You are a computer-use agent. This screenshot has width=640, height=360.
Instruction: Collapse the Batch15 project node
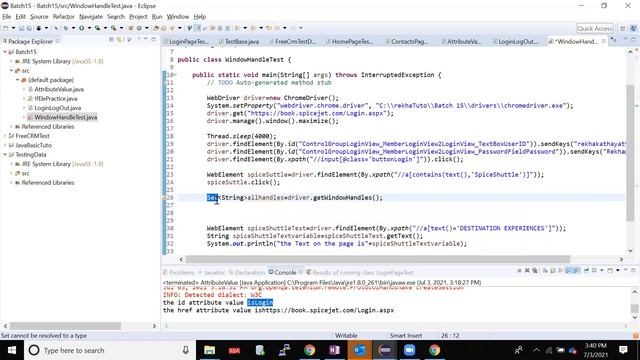5,52
